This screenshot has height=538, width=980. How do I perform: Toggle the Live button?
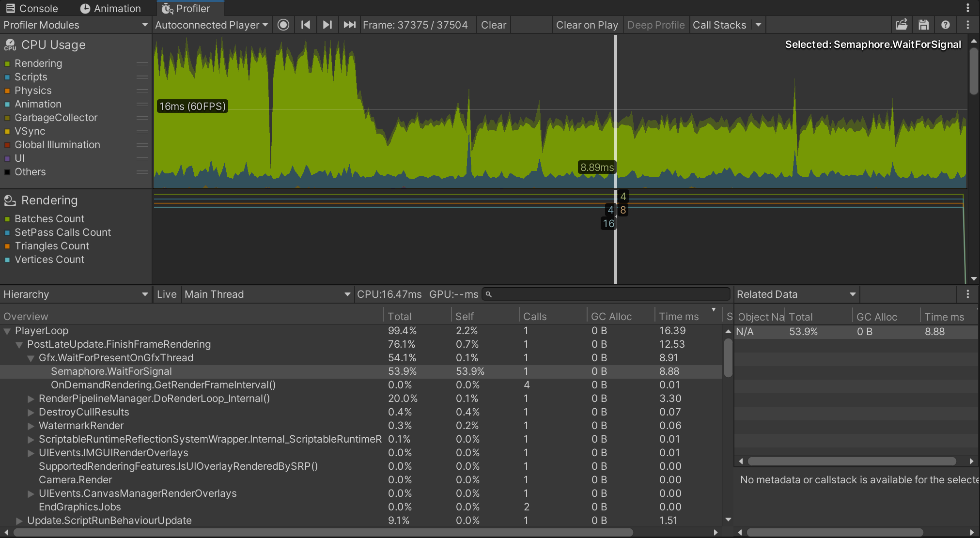tap(167, 294)
